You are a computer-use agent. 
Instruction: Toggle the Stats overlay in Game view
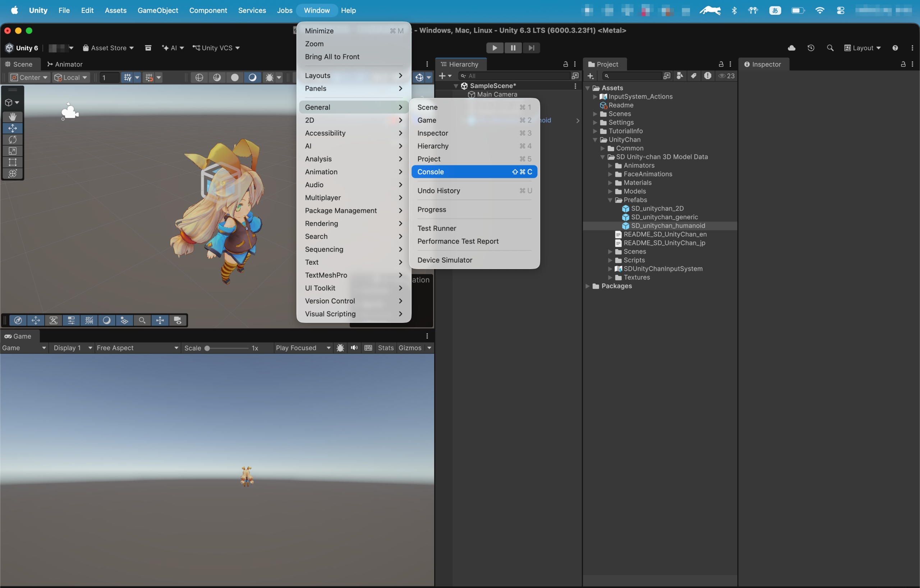pos(386,348)
